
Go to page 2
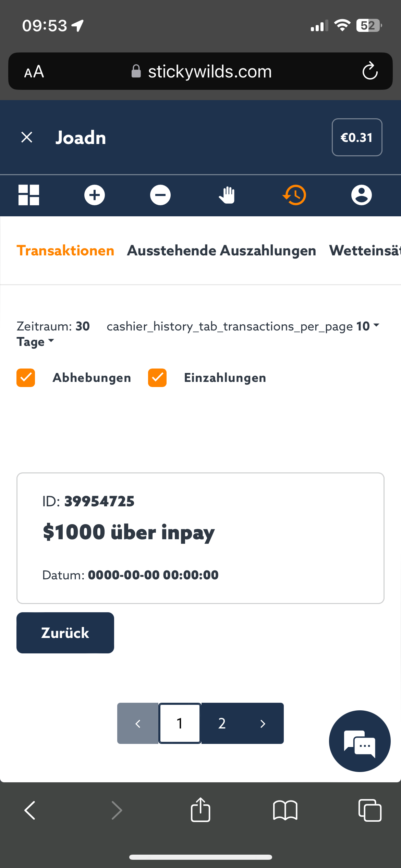coord(222,723)
